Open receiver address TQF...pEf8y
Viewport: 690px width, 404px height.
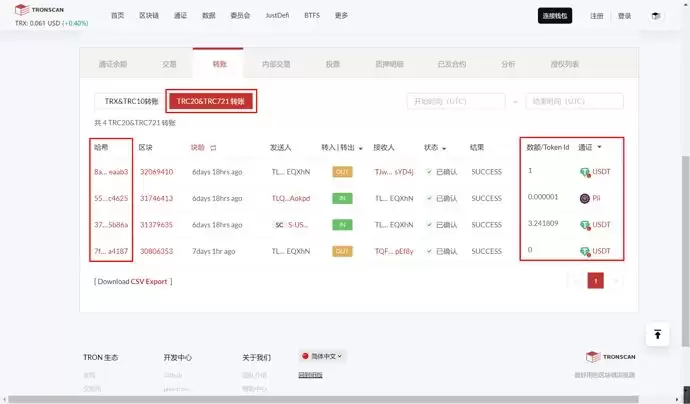(x=394, y=251)
